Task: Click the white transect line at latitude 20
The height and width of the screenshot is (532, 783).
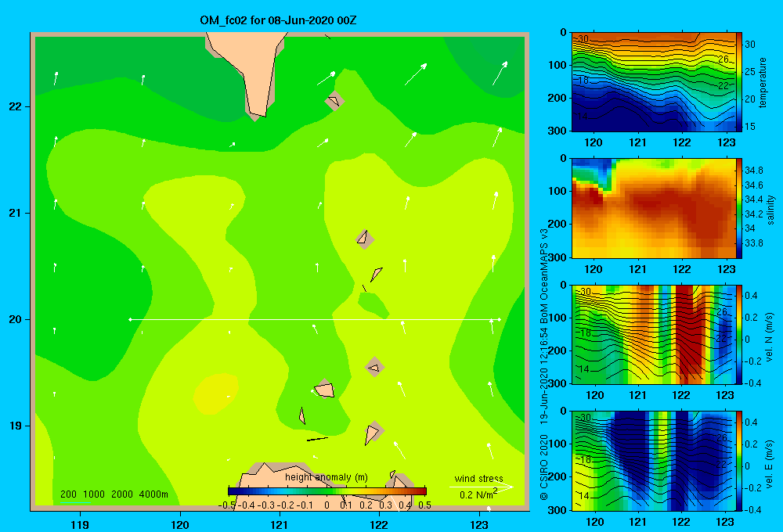Action: pos(315,319)
